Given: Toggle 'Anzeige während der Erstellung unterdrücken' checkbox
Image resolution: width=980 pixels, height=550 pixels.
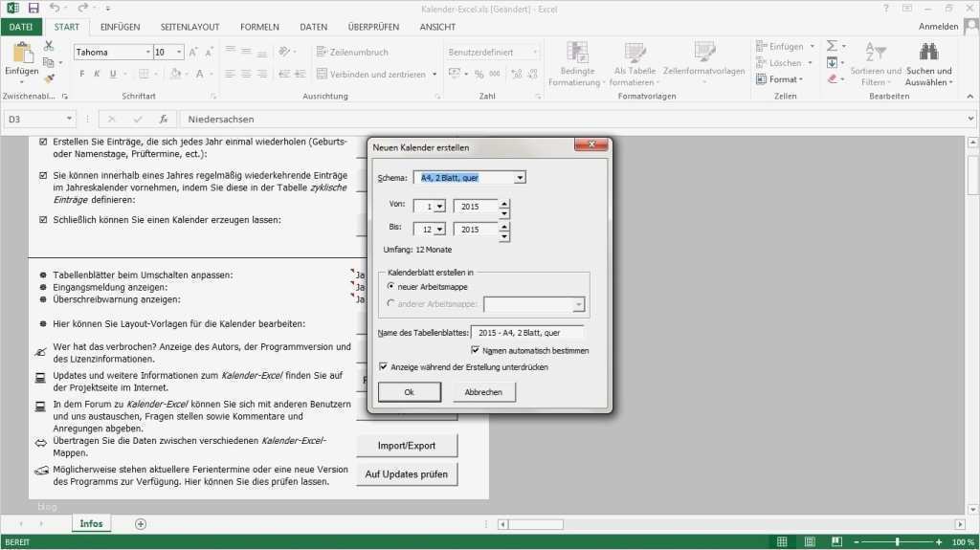Looking at the screenshot, I should [x=383, y=367].
